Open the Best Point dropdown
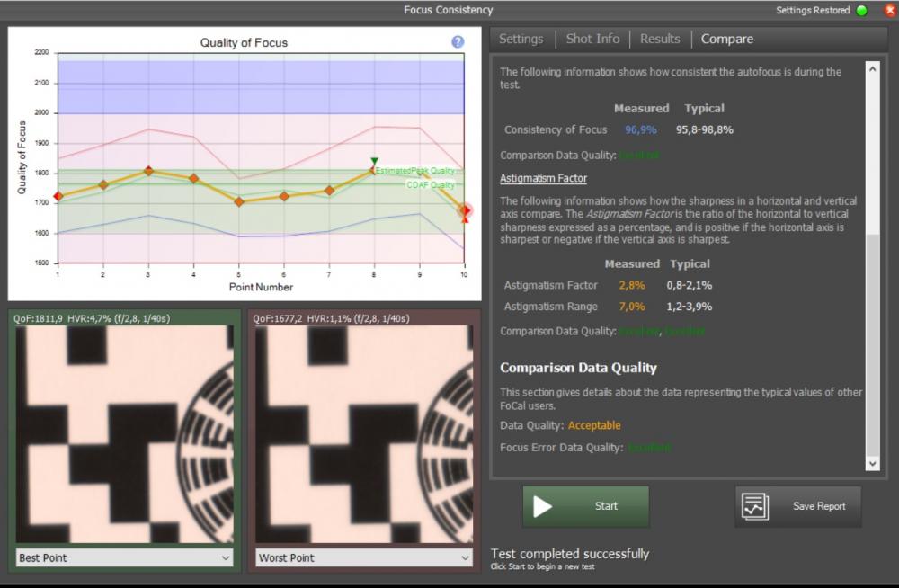This screenshot has height=588, width=899. 124,557
